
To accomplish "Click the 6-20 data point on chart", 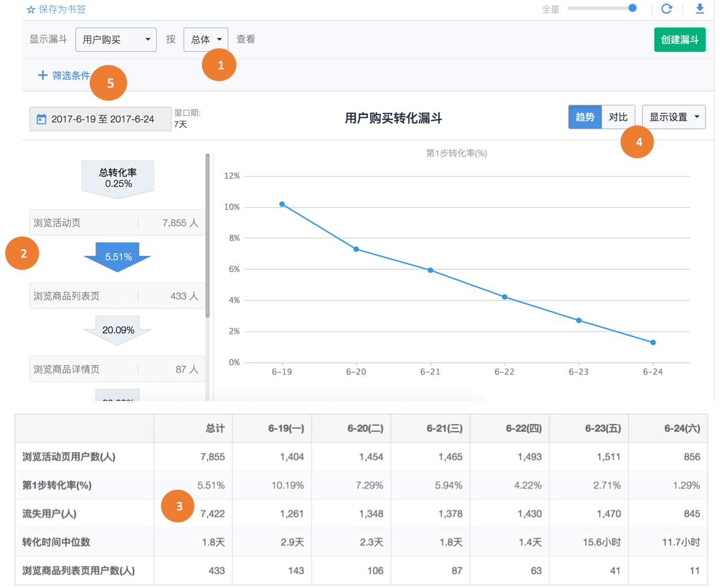I will (356, 249).
